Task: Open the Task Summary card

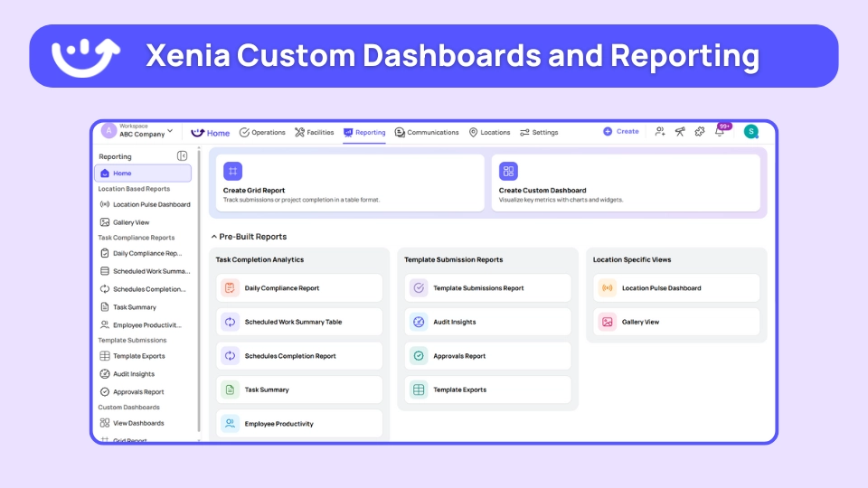Action: pyautogui.click(x=299, y=389)
